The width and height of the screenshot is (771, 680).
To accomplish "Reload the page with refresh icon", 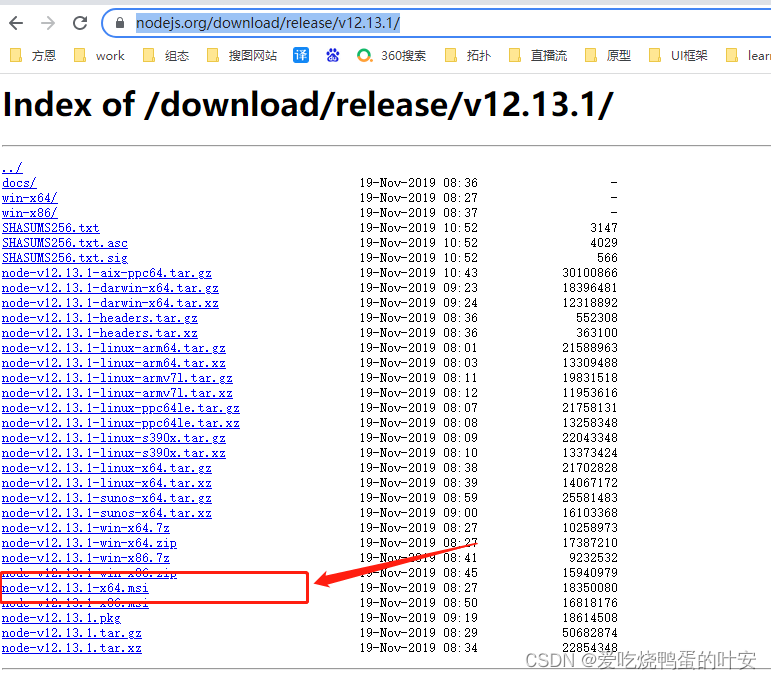I will tap(80, 23).
